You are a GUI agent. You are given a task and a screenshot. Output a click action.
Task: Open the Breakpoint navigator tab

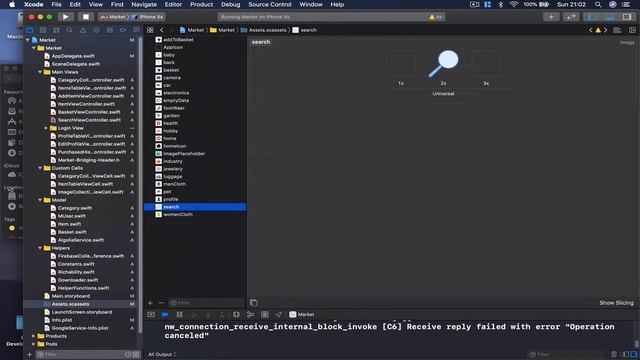(x=123, y=30)
